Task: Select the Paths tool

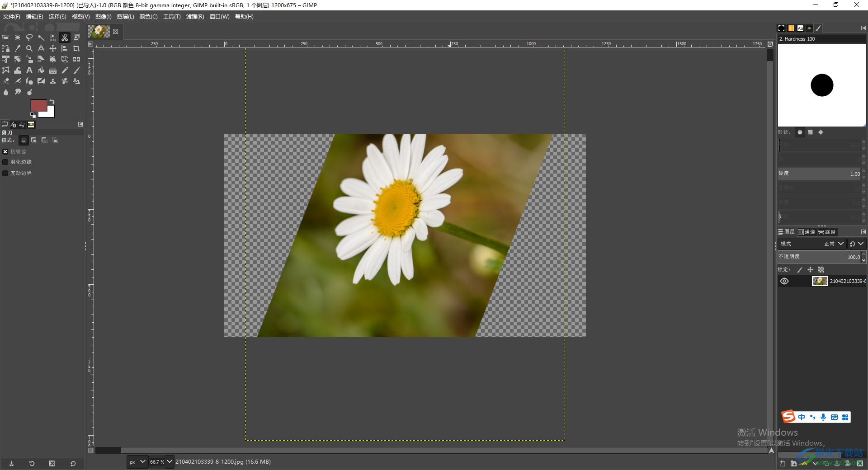Action: [6, 48]
